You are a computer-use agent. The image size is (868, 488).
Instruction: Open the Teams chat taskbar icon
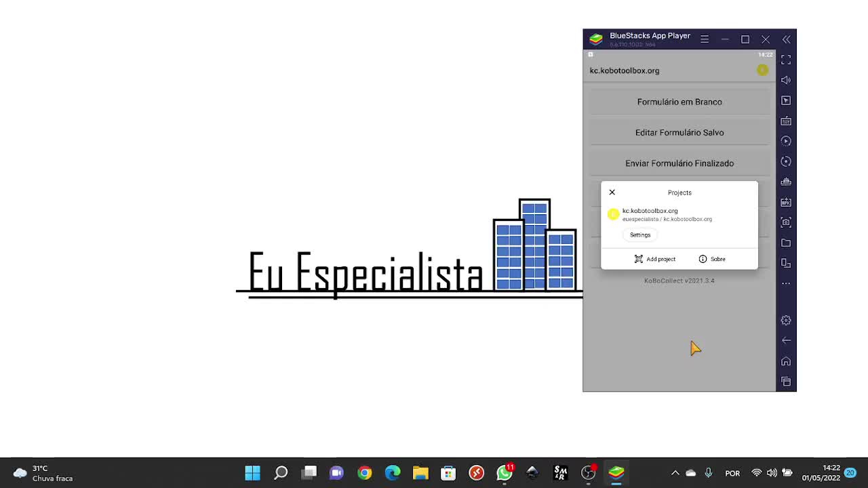click(336, 472)
